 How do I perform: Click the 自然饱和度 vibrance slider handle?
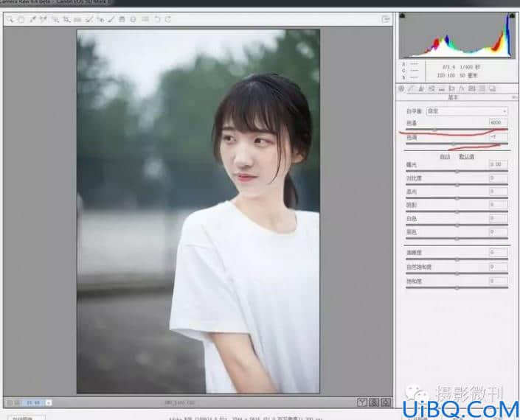457,273
